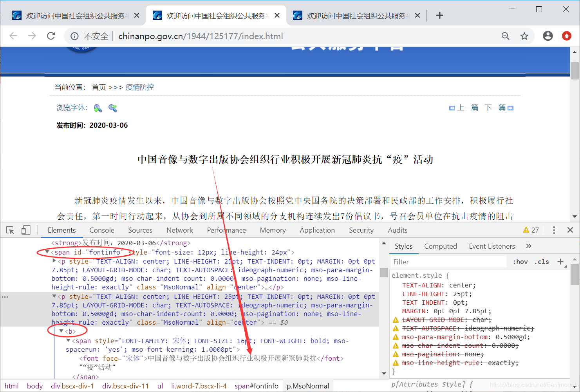Close the third browser tab

[x=417, y=15]
